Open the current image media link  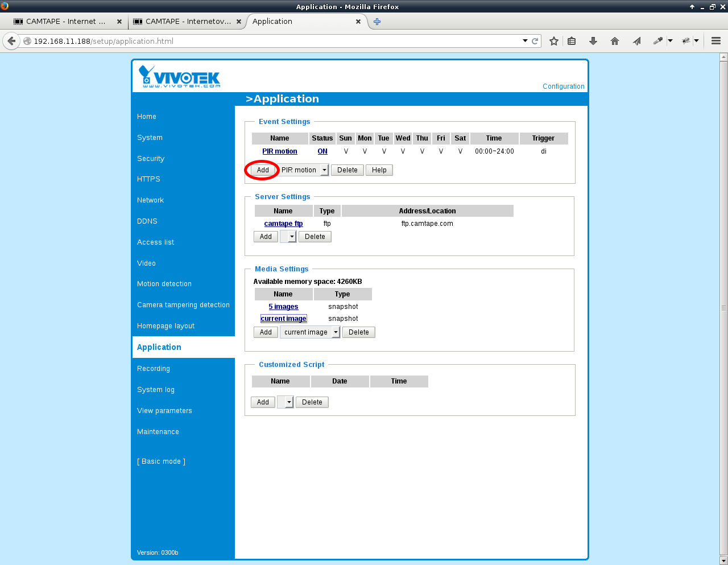(284, 319)
